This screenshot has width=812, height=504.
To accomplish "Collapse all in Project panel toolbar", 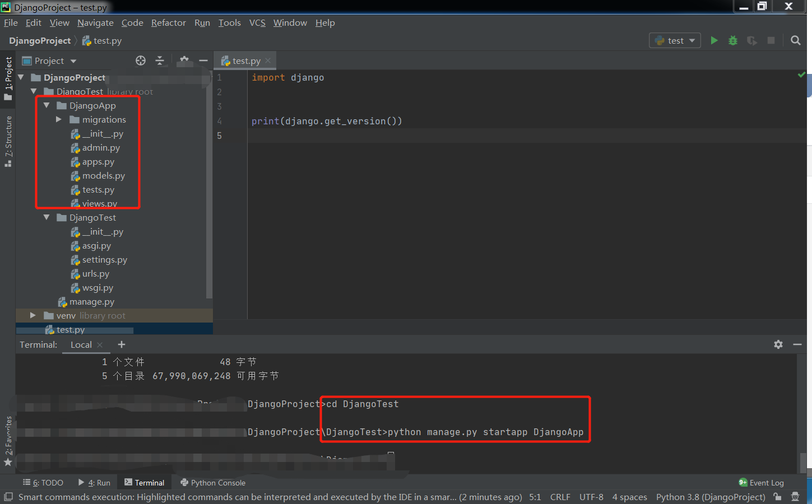I will click(x=160, y=60).
